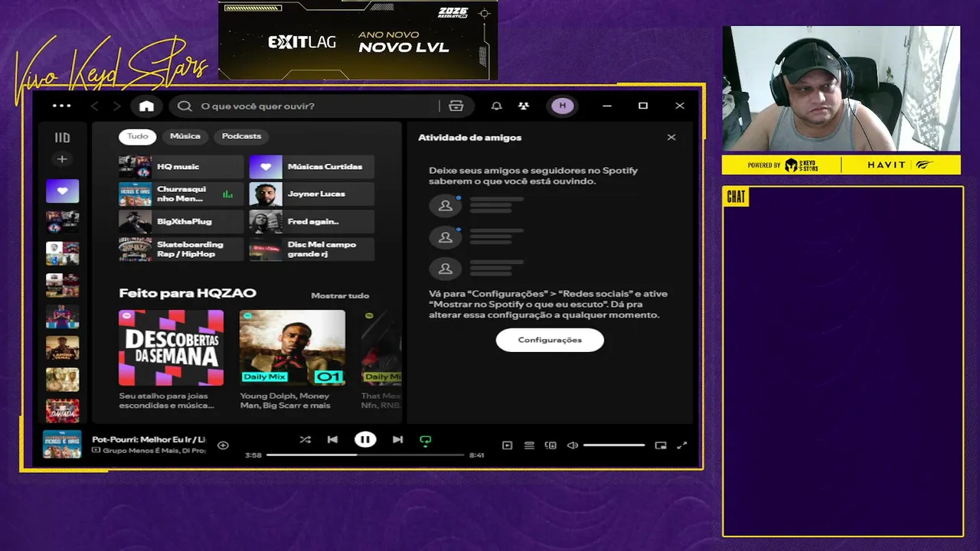
Task: Adjust the volume slider
Action: 614,445
